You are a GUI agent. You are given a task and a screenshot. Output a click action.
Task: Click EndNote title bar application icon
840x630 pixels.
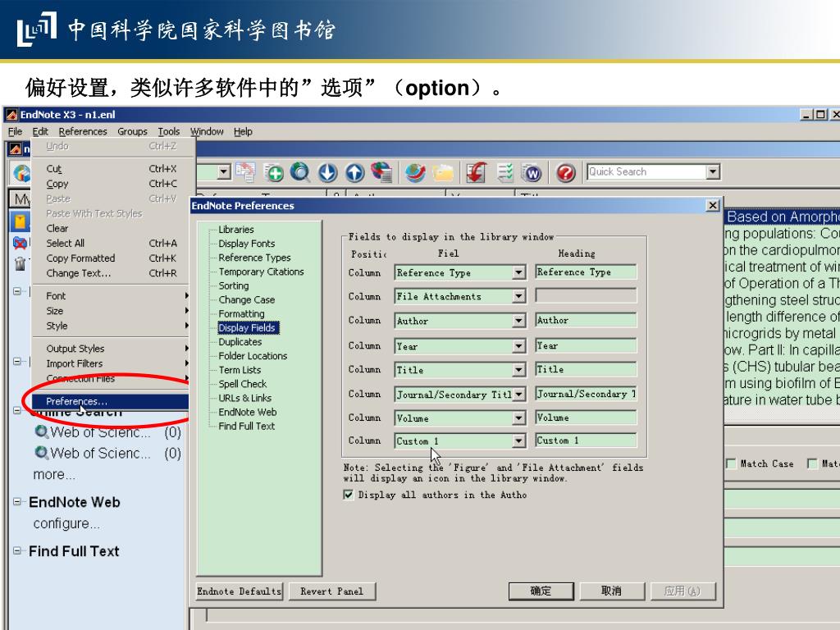click(11, 115)
